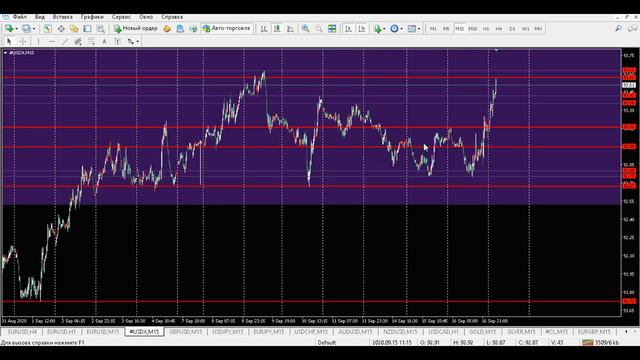Select the equidistant channel tool
The image size is (640, 360).
coord(78,41)
